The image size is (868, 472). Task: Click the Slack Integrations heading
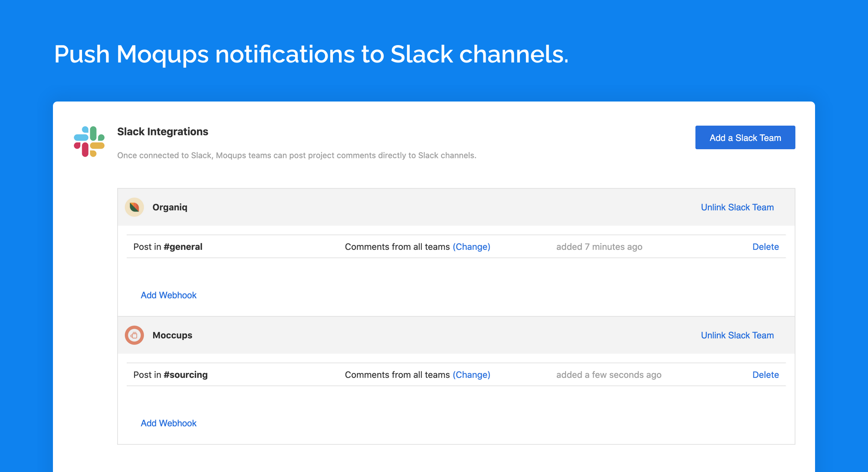162,131
